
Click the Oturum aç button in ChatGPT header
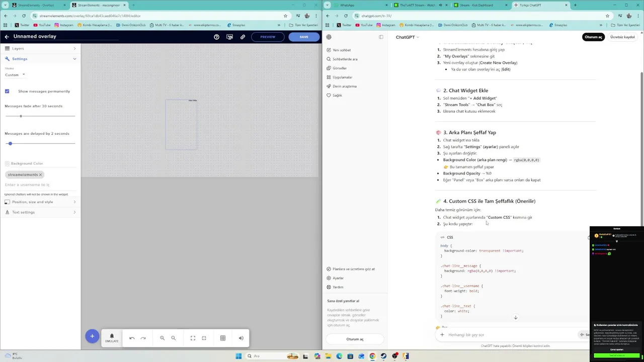pyautogui.click(x=593, y=37)
